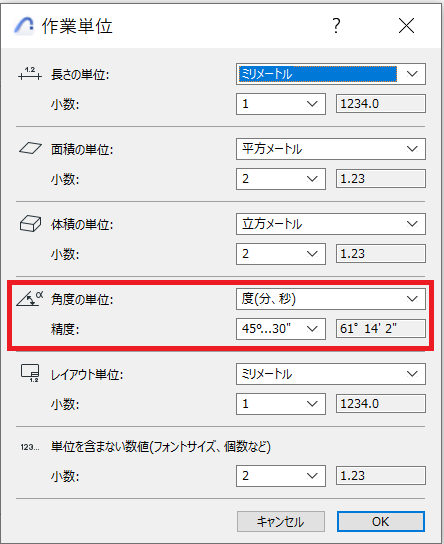Click the angle unit icon
This screenshot has height=544, width=444.
(x=30, y=298)
